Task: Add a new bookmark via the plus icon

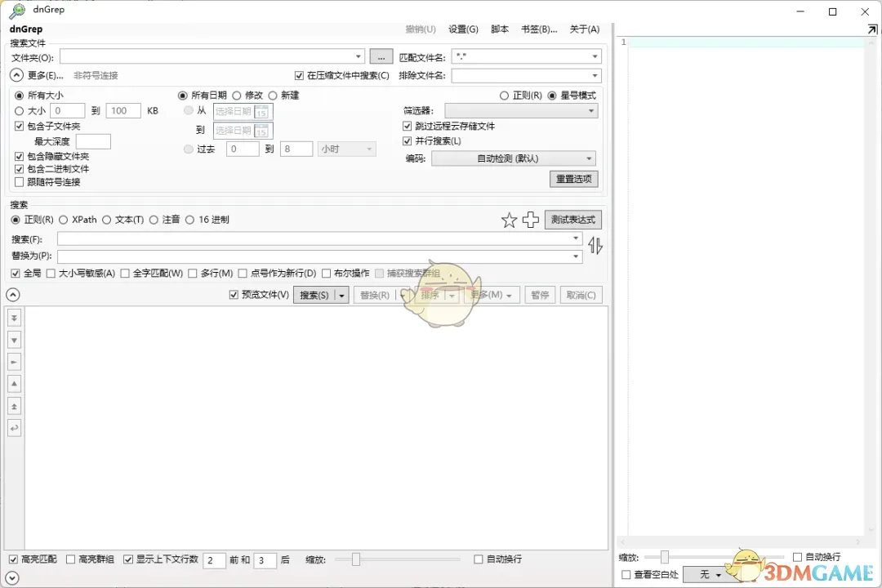Action: pyautogui.click(x=530, y=219)
